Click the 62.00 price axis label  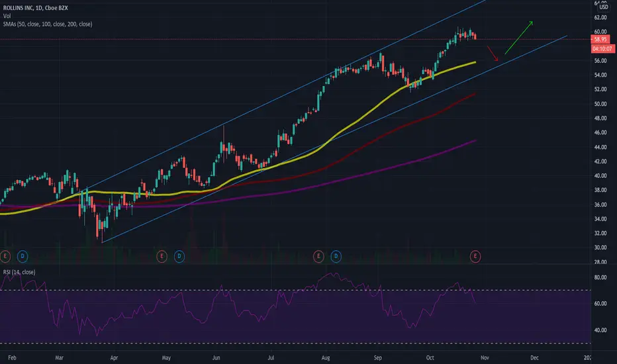click(x=600, y=17)
